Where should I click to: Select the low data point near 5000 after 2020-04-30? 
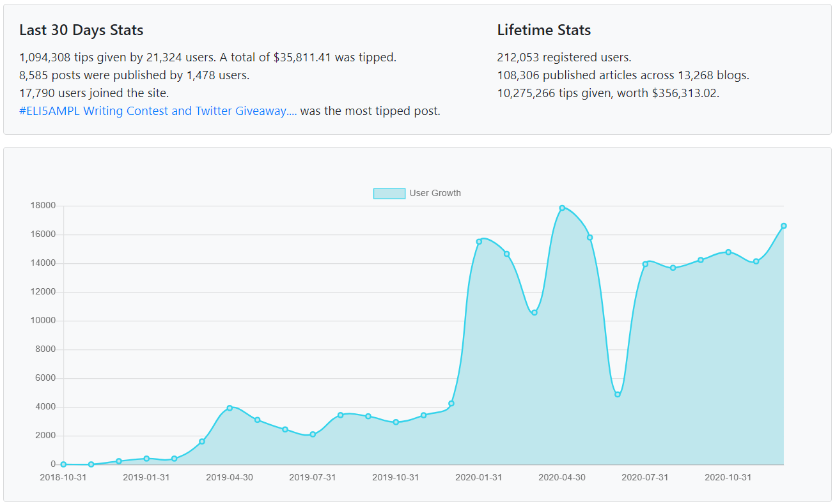point(618,395)
